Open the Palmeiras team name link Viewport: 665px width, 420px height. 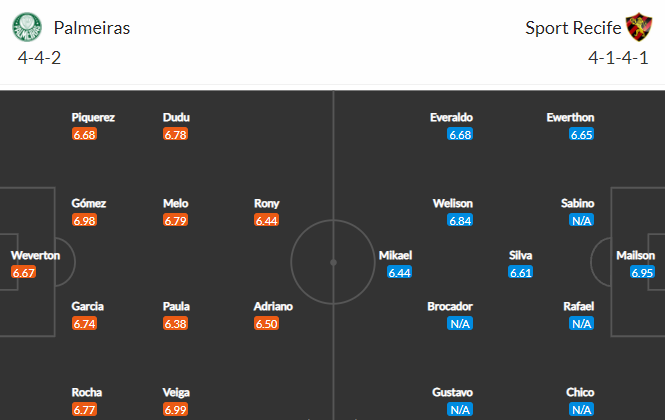(92, 28)
